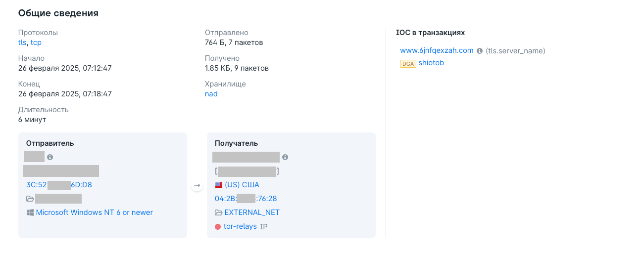Click the DGA badge label

408,63
